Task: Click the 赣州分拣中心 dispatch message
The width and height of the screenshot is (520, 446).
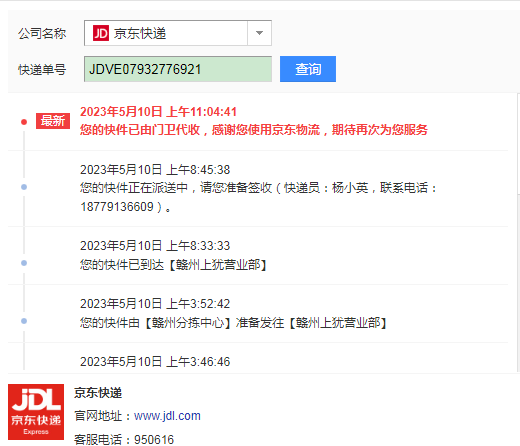Action: tap(233, 323)
